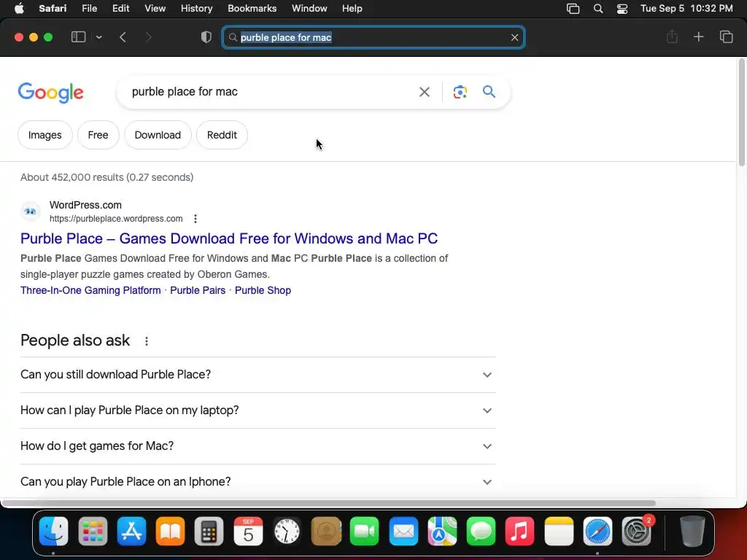Screen dimensions: 747x560
Task: Open Launchpad from the Dock
Action: [93, 531]
